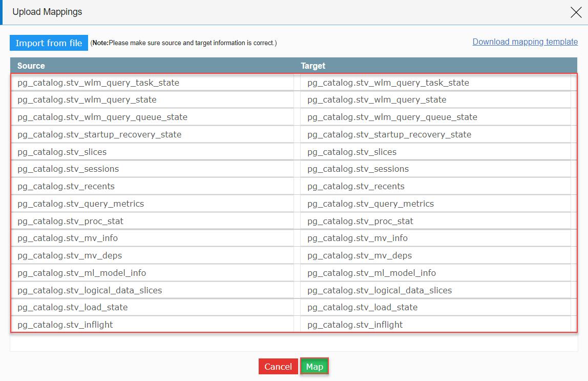Screen dimensions: 588x381
Task: Click source row pg_catalog.stv_wlm_query_task_state
Action: coord(154,83)
